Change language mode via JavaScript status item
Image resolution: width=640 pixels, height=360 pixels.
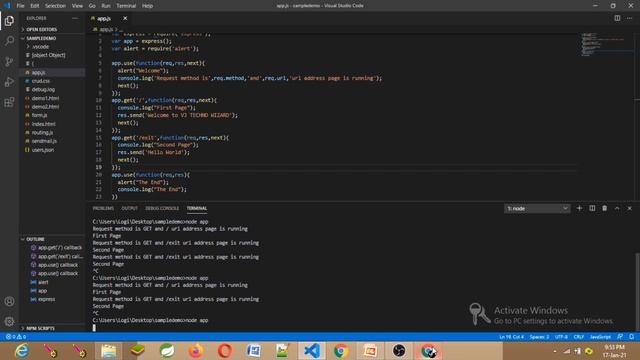600,337
